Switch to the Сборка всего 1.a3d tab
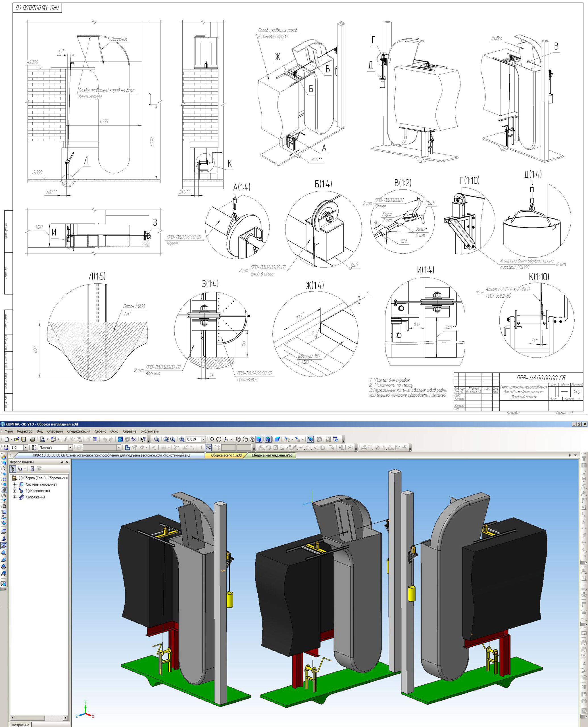 226,456
